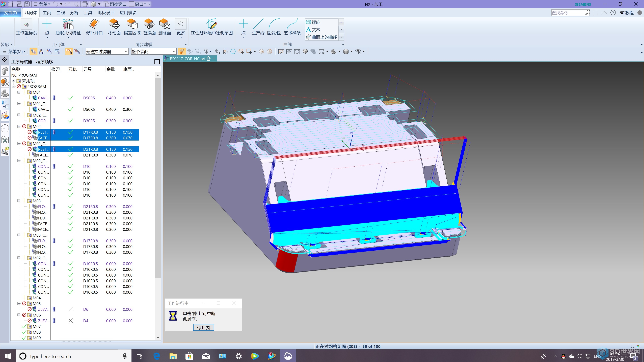Click the 刀具 column header
This screenshot has width=644, height=362.
pos(88,69)
